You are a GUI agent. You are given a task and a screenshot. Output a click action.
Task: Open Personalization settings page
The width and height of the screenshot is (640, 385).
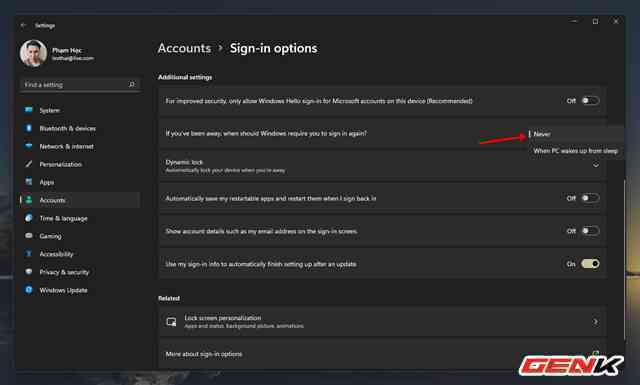[x=80, y=164]
